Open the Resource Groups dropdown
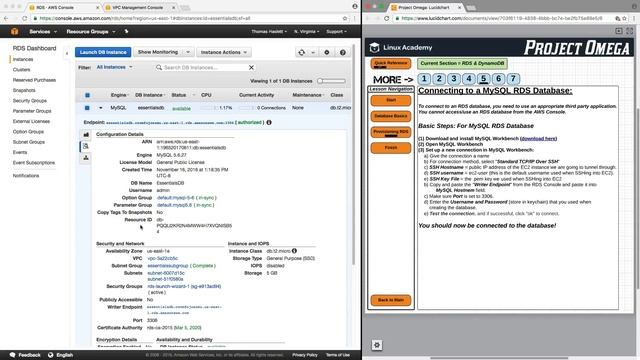 [91, 31]
